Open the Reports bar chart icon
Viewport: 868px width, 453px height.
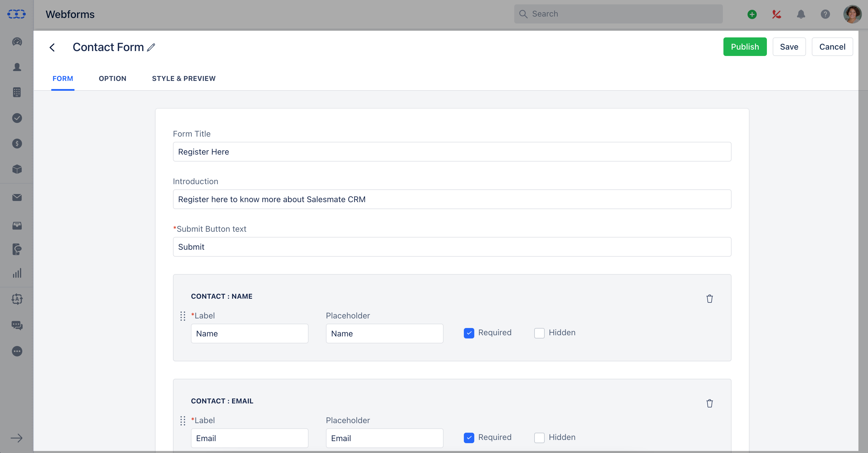pyautogui.click(x=17, y=273)
